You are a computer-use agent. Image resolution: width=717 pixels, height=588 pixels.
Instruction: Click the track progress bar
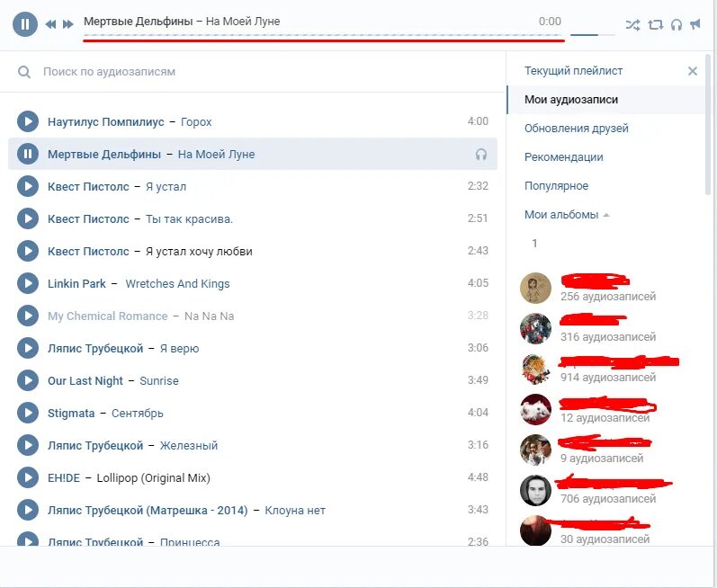pos(322,35)
